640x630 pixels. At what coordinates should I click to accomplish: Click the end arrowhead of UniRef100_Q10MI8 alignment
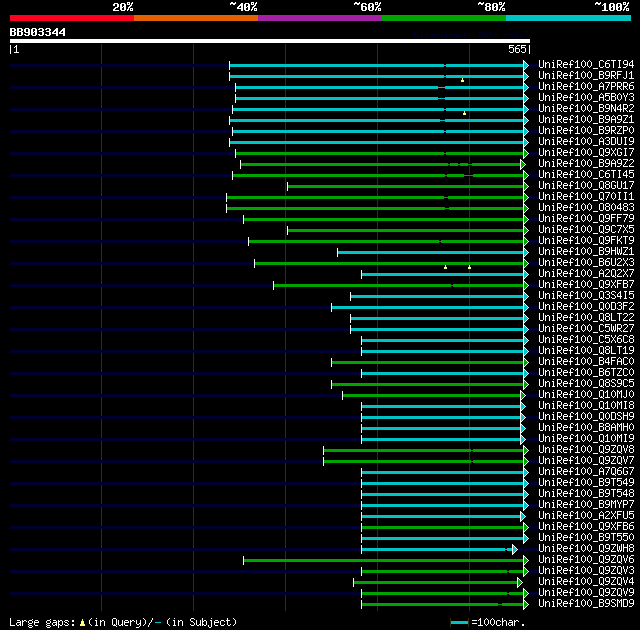click(523, 406)
